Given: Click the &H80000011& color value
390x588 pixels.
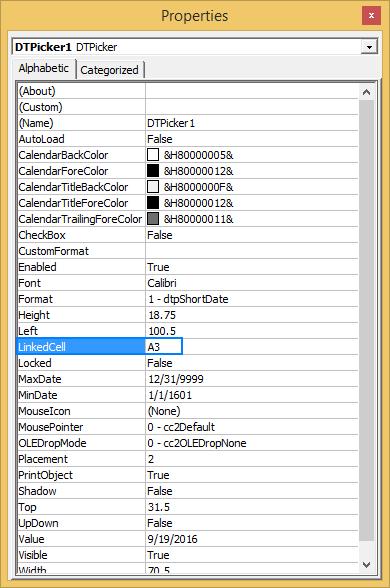Looking at the screenshot, I should coord(198,219).
